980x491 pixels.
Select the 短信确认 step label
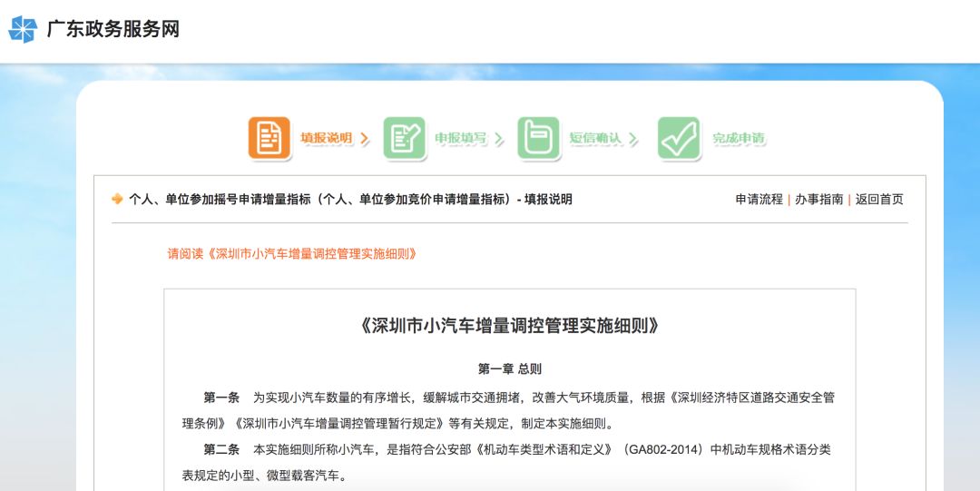[595, 139]
